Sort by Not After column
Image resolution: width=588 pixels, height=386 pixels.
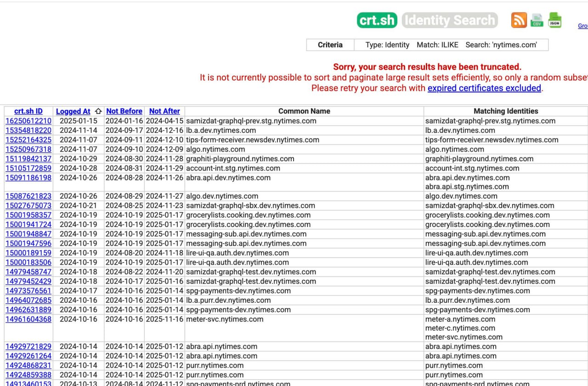[x=164, y=111]
